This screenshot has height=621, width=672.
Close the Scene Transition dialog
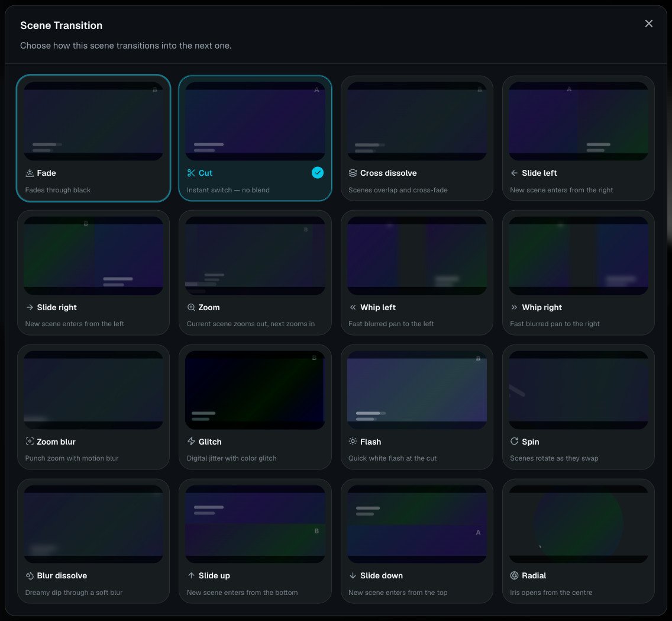tap(649, 24)
